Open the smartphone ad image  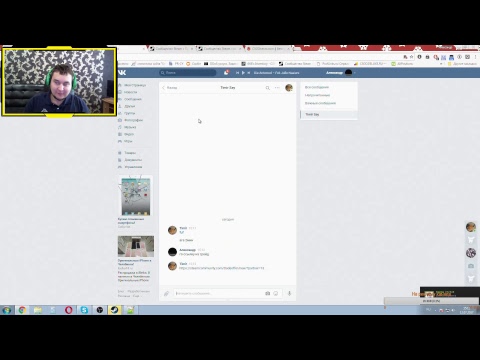point(136,196)
